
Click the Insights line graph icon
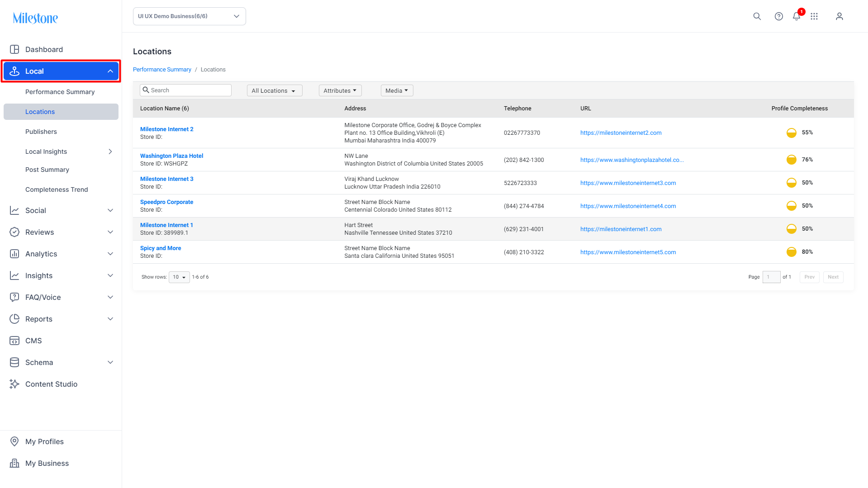coord(14,275)
